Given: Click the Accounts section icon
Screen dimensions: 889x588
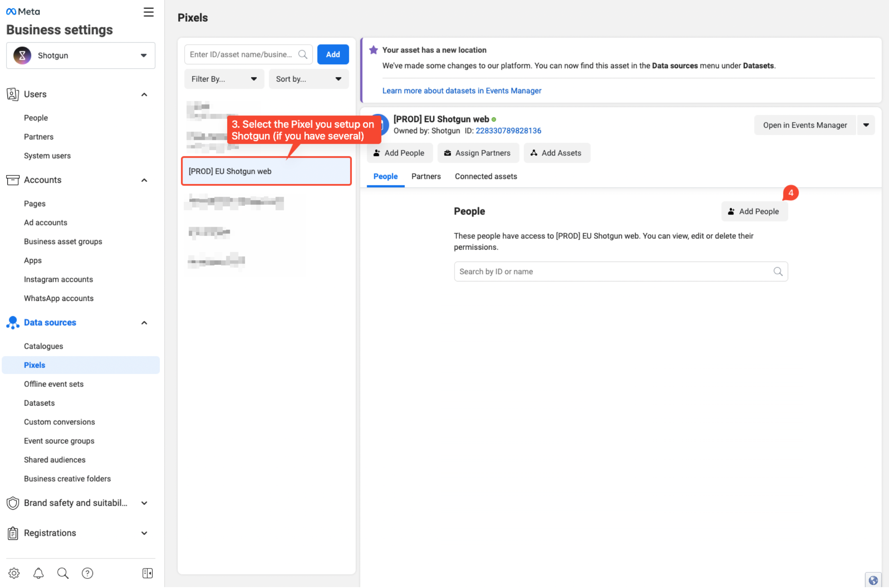Looking at the screenshot, I should click(x=13, y=180).
